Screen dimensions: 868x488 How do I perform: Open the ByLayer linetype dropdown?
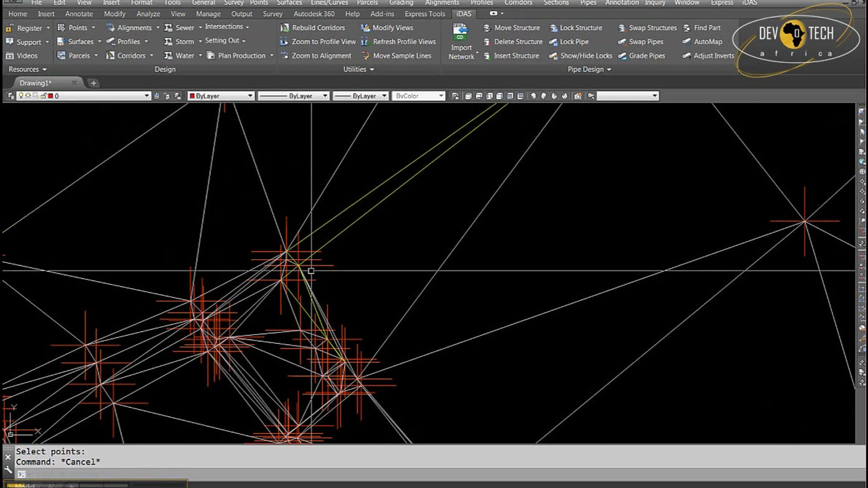pos(293,96)
